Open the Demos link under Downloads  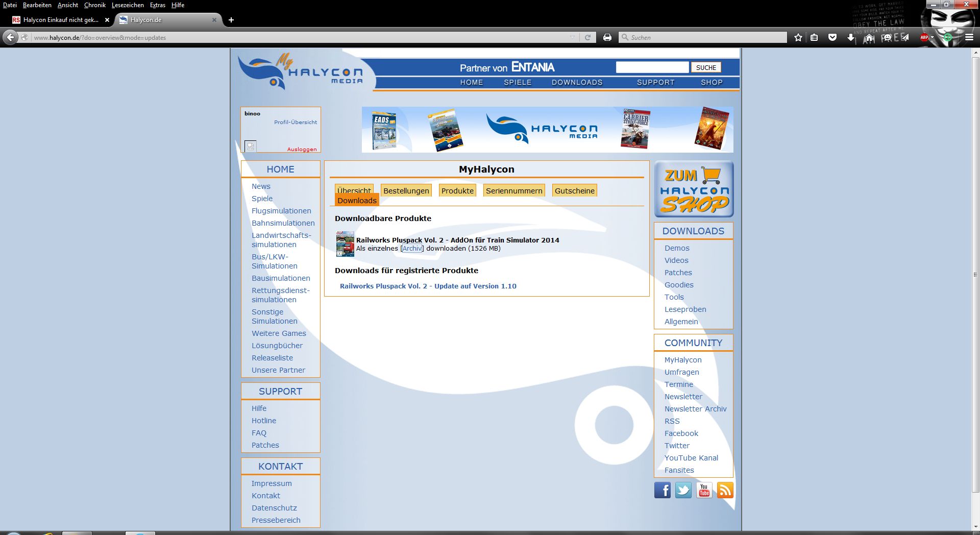(x=677, y=248)
